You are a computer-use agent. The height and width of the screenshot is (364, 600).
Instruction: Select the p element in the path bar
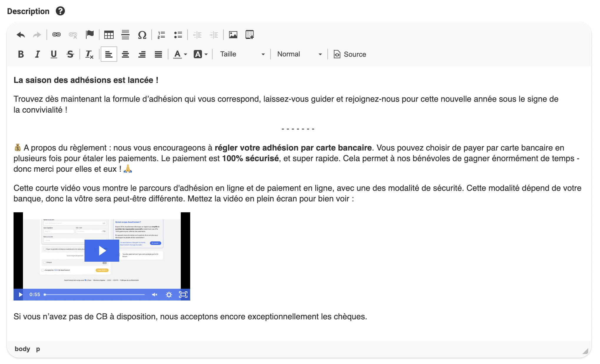(x=38, y=349)
